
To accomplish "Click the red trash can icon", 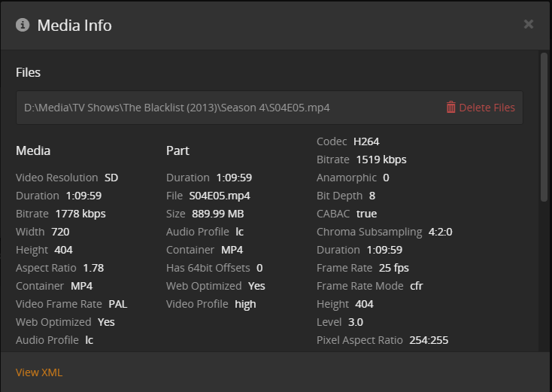I will click(451, 107).
